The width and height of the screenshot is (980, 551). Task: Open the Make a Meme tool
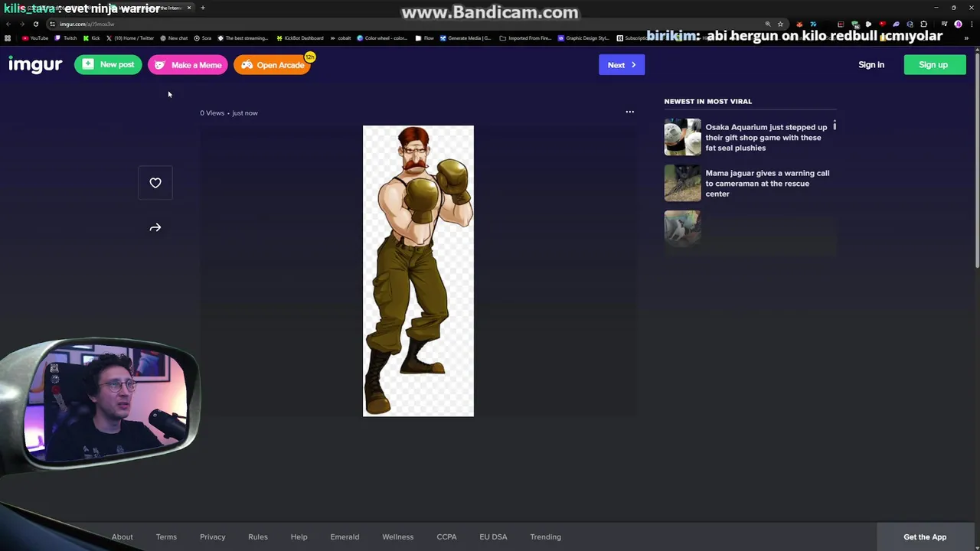(188, 65)
